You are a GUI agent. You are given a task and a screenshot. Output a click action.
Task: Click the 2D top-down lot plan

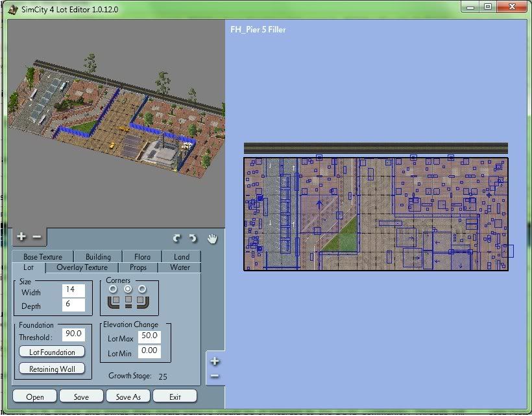point(376,214)
